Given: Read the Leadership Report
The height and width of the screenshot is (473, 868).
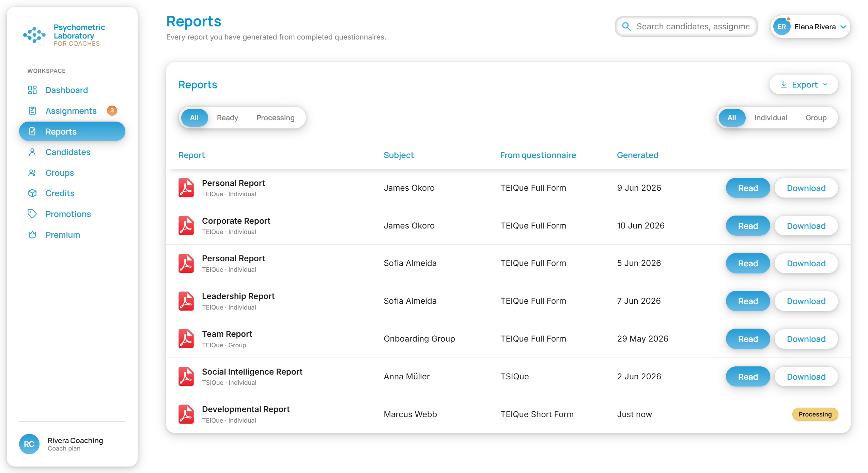Looking at the screenshot, I should point(748,301).
